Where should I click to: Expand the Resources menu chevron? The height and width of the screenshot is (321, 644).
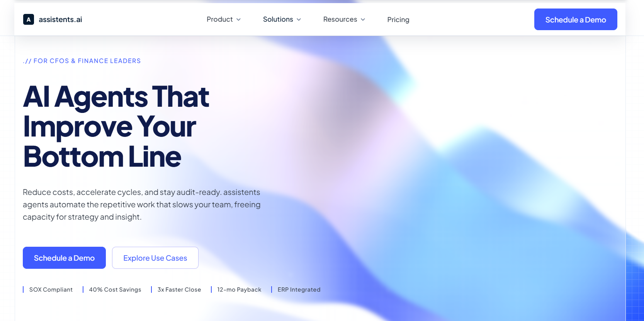click(x=363, y=19)
